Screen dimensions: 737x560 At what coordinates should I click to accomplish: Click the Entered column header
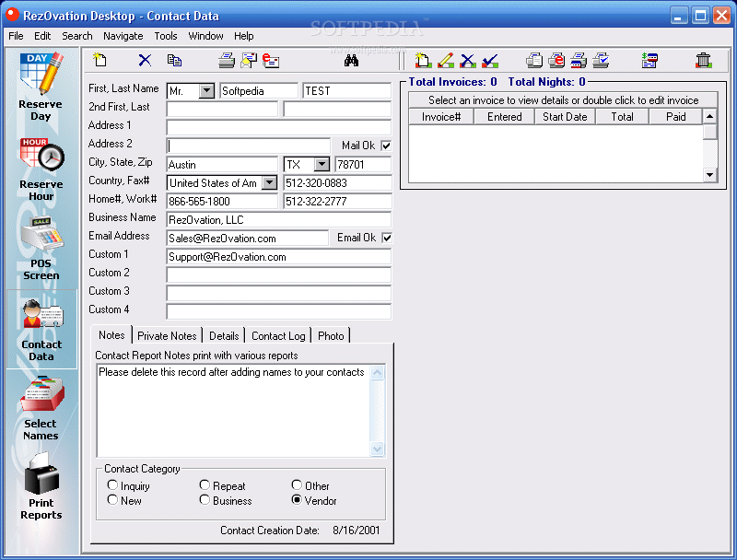point(504,116)
